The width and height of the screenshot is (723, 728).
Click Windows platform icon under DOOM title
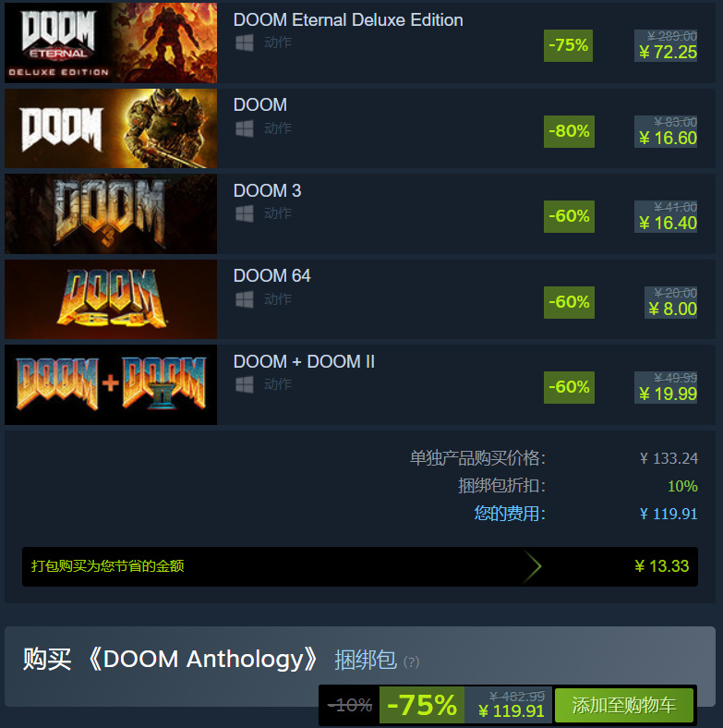244,128
